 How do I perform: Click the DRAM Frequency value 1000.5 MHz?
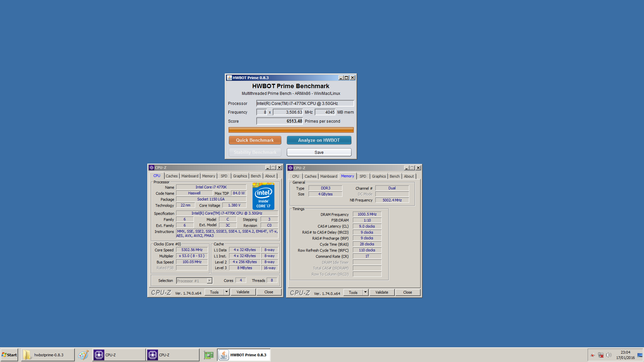(367, 214)
